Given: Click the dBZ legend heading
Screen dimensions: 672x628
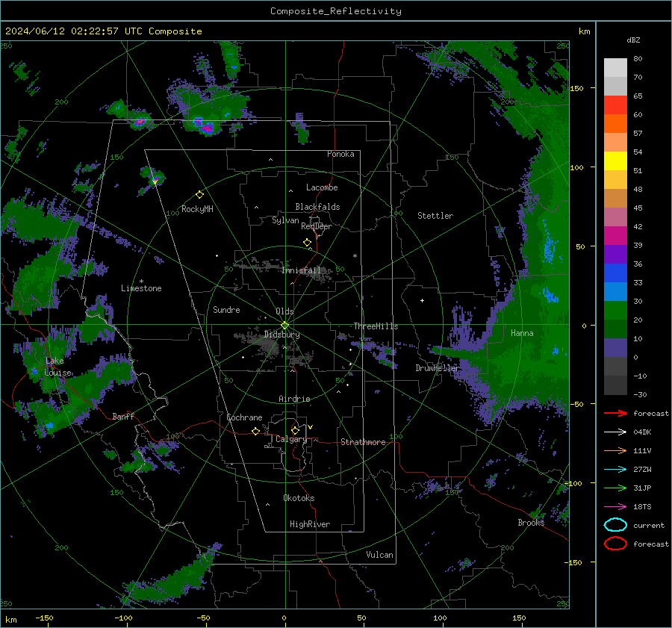Looking at the screenshot, I should click(633, 40).
